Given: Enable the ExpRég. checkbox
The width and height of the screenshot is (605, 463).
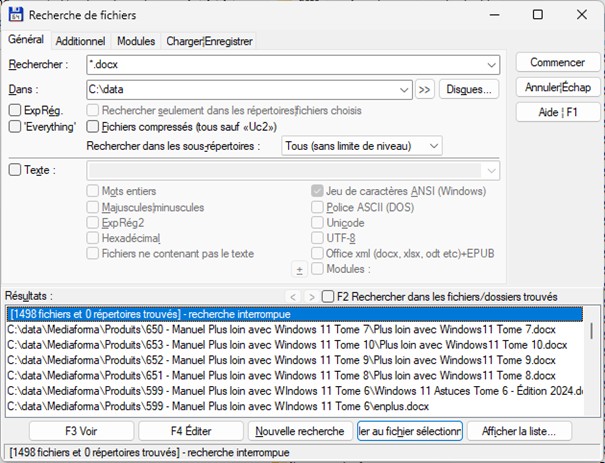Looking at the screenshot, I should click(15, 109).
